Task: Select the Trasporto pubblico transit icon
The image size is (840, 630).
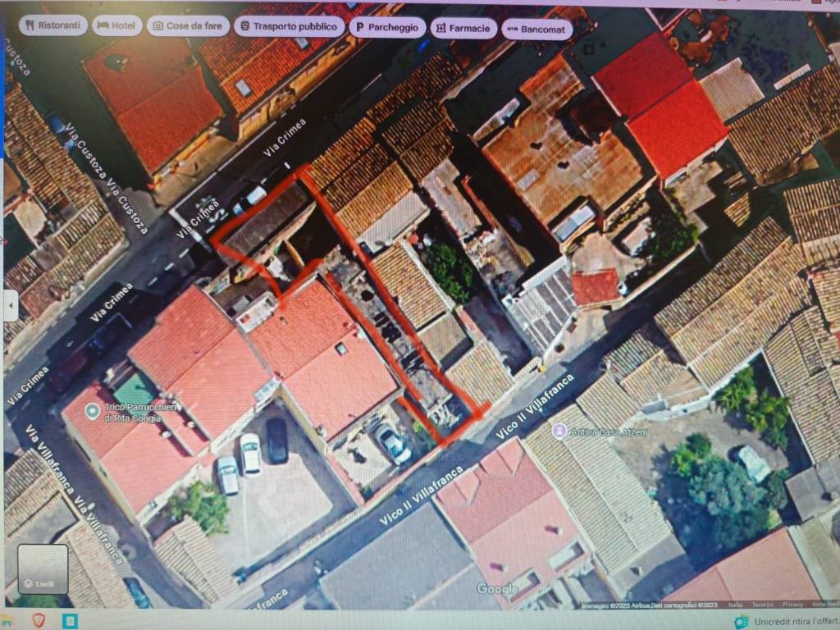Action: [x=244, y=26]
